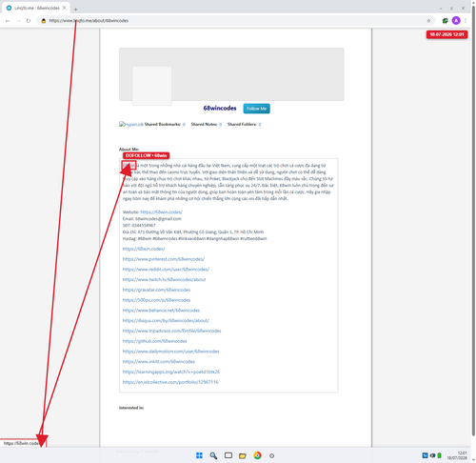Screen dimensions: 476x463
Task: Open the behance.net/68wincodes link
Action: (x=161, y=311)
